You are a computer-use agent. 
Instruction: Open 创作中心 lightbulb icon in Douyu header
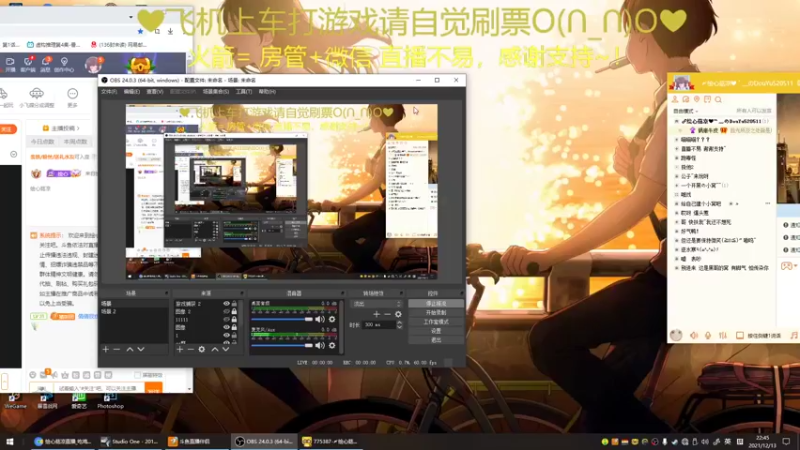[64, 61]
